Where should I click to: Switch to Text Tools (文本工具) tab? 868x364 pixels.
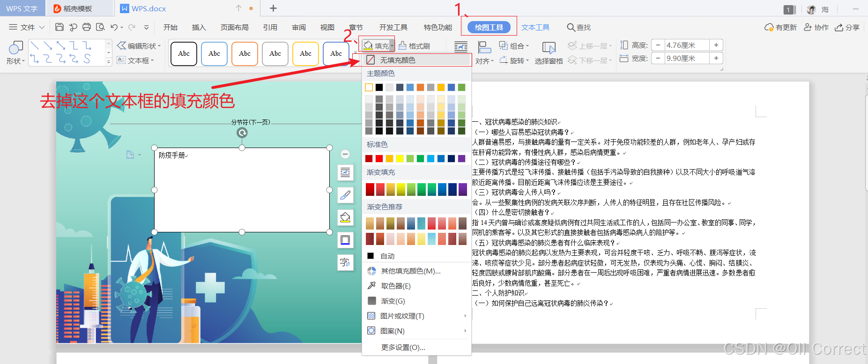click(x=535, y=27)
